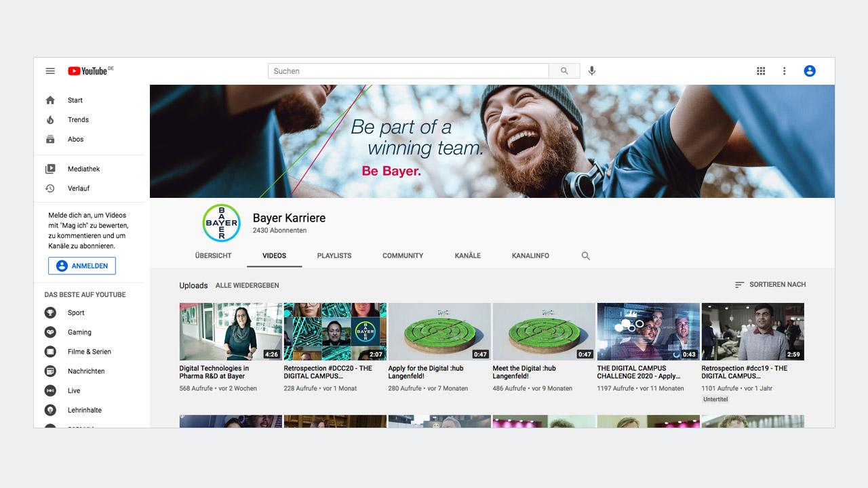Viewport: 868px width, 488px height.
Task: Click the Untertitel badge
Action: click(x=715, y=400)
